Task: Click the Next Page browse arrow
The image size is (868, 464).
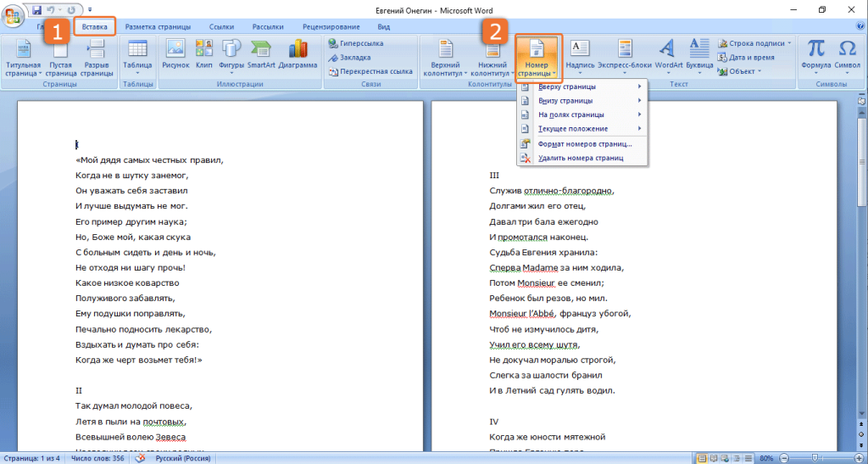Action: pos(862,447)
